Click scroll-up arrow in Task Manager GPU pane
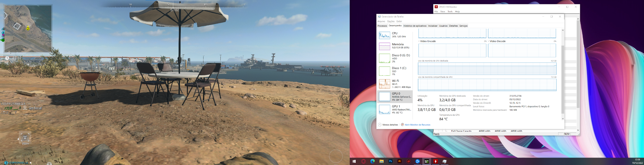The height and width of the screenshot is (165, 644). (x=563, y=30)
